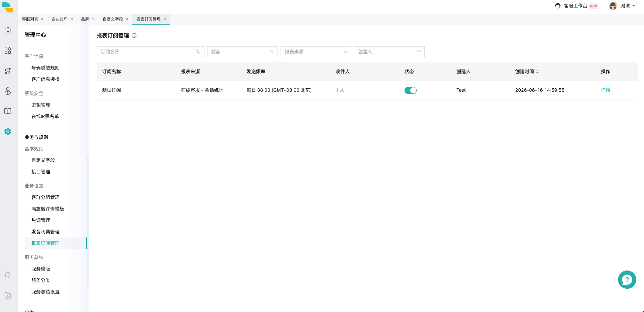
Task: Click the headset icon for 客服工作台
Action: pos(558,6)
